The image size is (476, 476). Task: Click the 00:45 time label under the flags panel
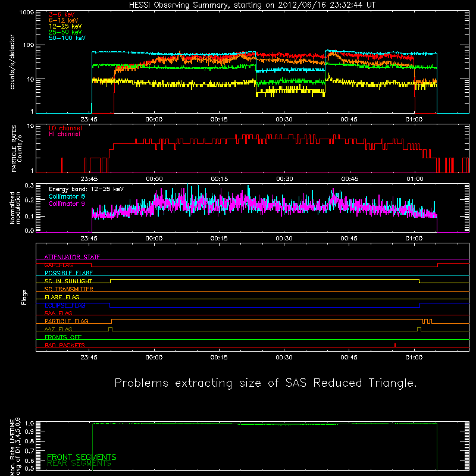click(349, 358)
